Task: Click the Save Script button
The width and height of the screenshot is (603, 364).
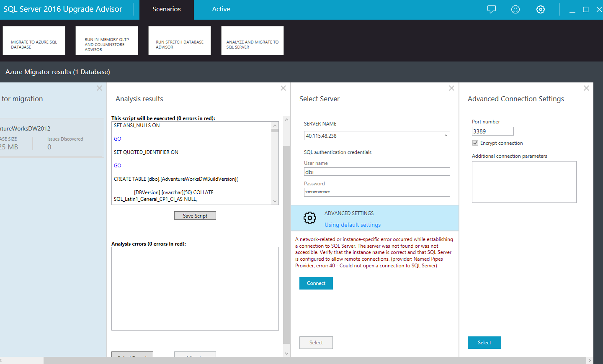Action: pyautogui.click(x=195, y=215)
